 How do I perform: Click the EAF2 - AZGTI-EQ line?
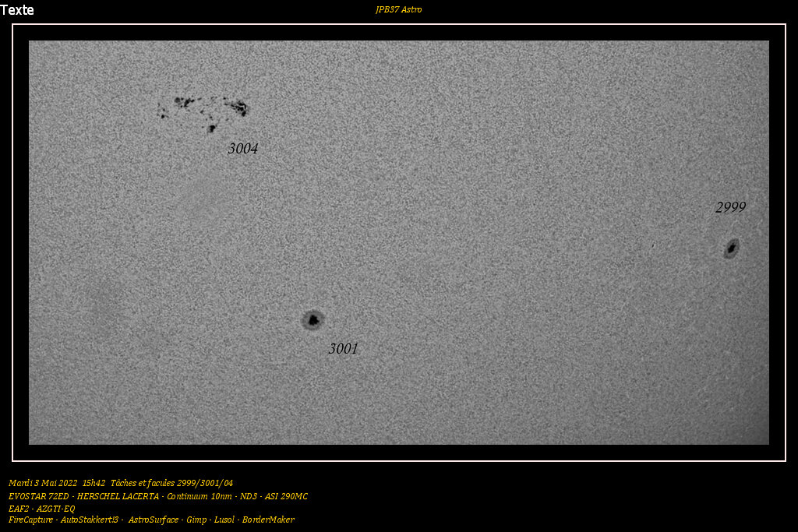pos(41,507)
